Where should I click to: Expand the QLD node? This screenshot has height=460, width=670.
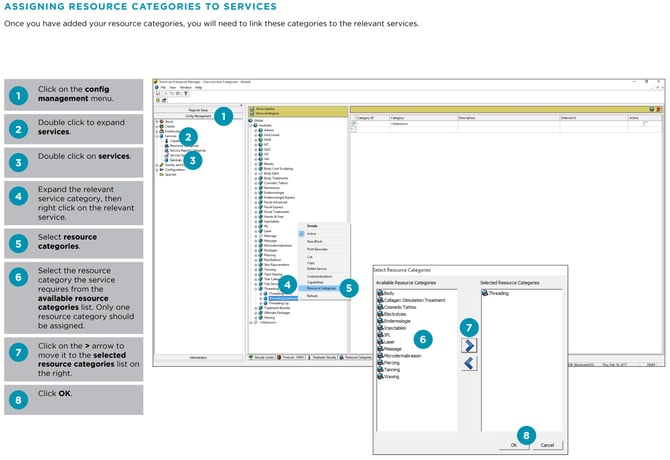(256, 149)
